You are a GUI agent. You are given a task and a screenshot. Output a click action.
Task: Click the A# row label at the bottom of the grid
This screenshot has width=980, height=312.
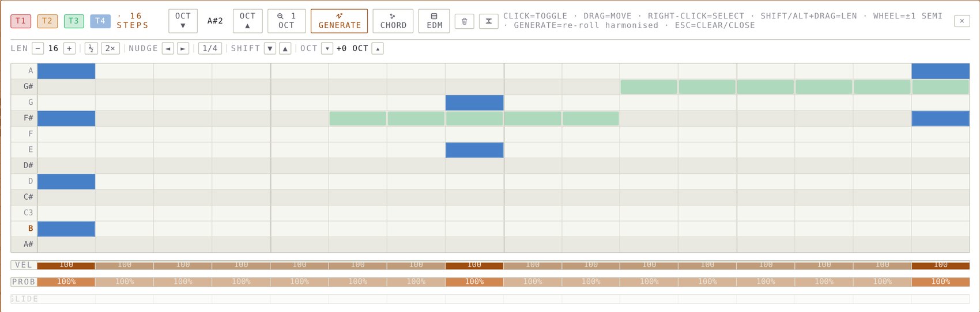(x=24, y=245)
